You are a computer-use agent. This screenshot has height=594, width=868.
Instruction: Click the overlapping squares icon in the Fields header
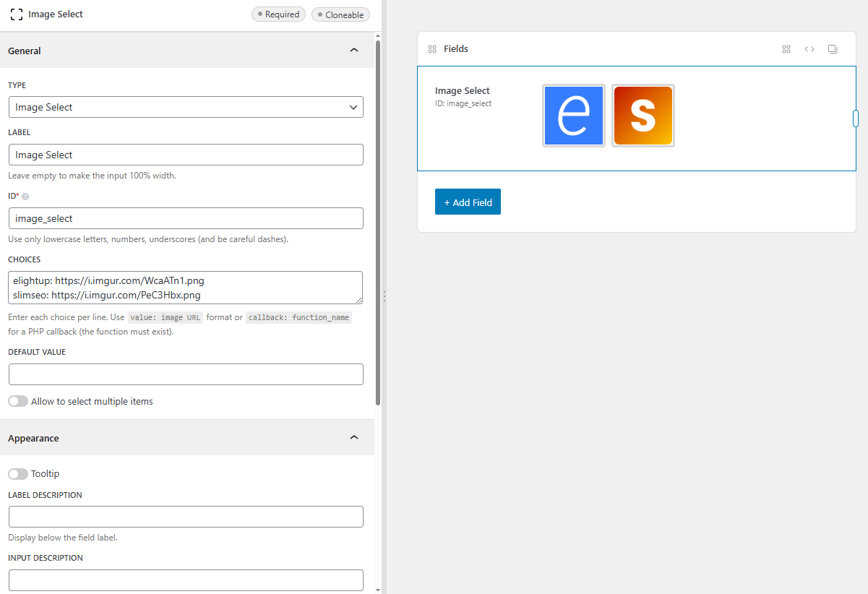833,49
